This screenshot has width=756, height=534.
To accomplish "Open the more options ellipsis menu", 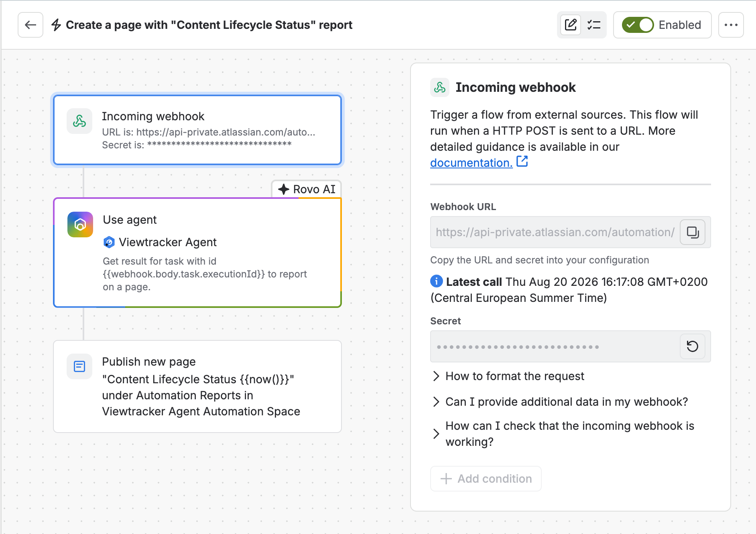I will tap(731, 25).
